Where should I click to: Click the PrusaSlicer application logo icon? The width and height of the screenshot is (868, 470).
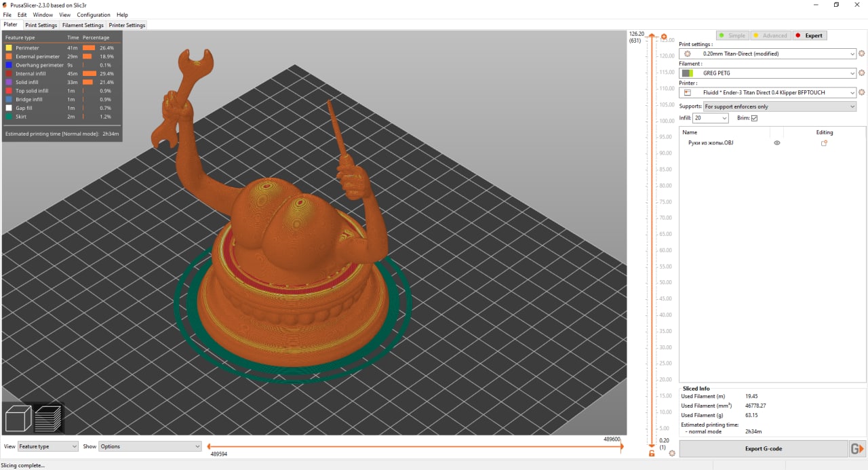click(5, 4)
